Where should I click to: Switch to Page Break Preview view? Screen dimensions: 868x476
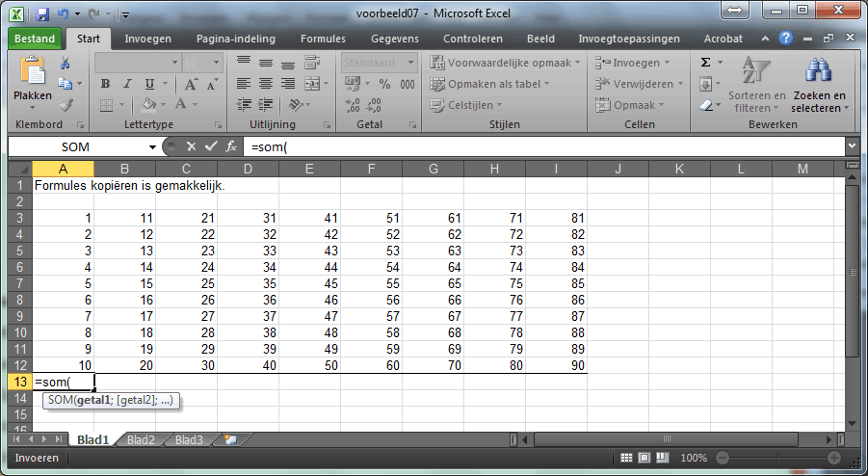click(663, 458)
